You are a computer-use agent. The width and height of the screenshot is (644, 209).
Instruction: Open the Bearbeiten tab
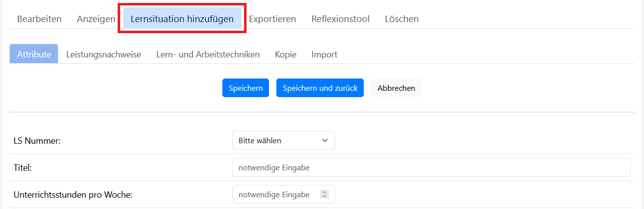click(x=39, y=19)
